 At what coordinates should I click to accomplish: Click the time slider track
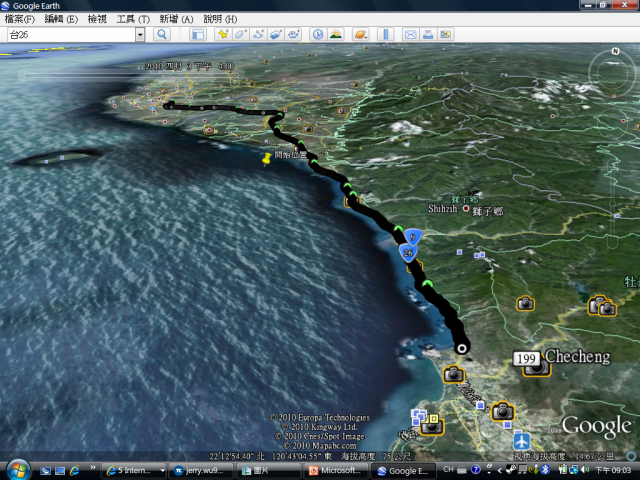pyautogui.click(x=129, y=75)
